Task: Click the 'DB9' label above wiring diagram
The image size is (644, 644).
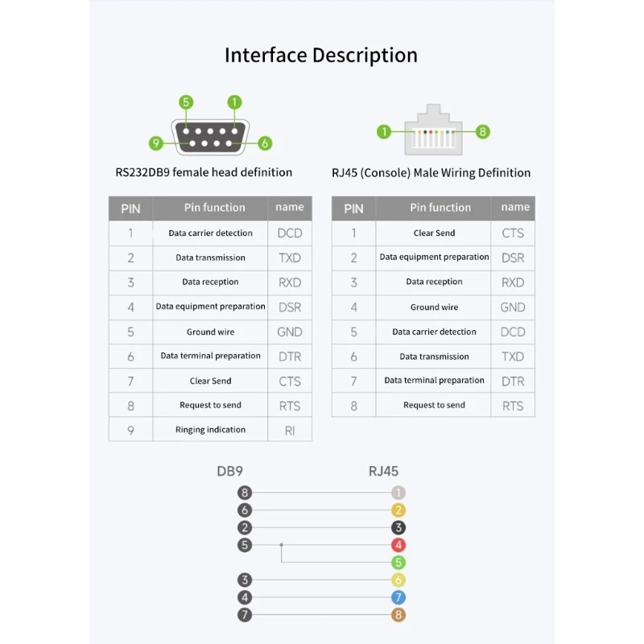Action: (230, 472)
